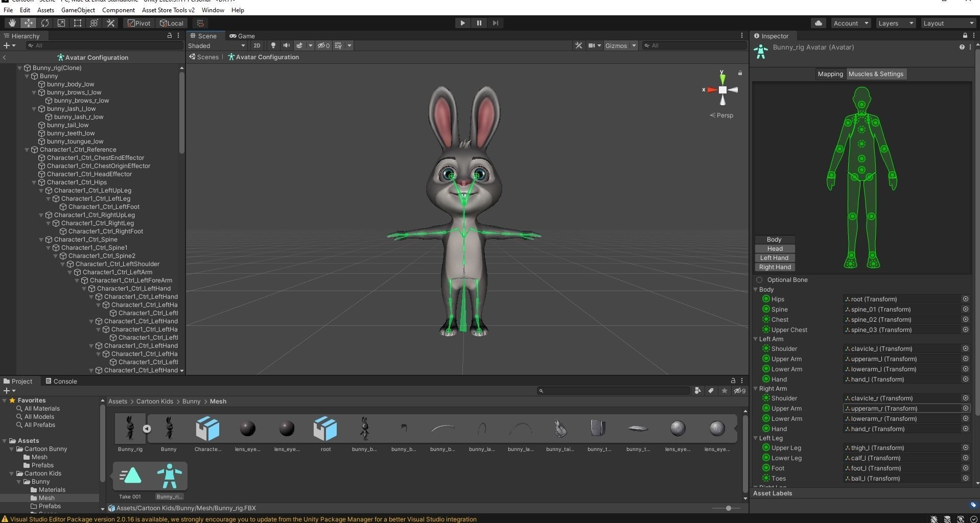Click the Left Hand mapping button
The image size is (980, 523).
[x=774, y=258]
